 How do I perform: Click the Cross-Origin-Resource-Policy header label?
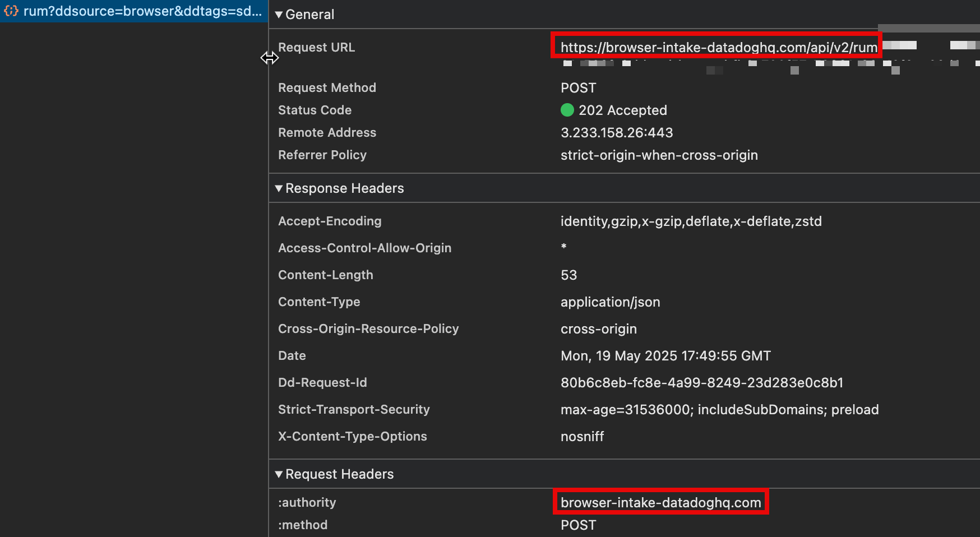coord(368,329)
